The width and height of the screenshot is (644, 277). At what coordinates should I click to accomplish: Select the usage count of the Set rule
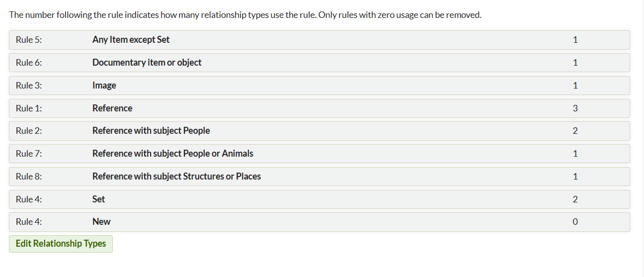coord(575,199)
